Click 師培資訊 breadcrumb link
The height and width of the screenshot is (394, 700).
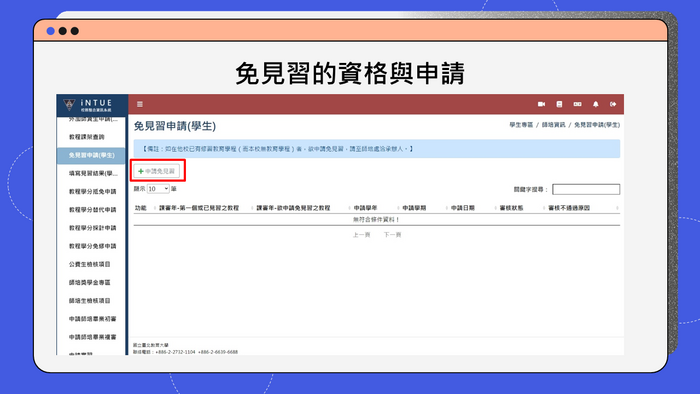click(x=554, y=125)
